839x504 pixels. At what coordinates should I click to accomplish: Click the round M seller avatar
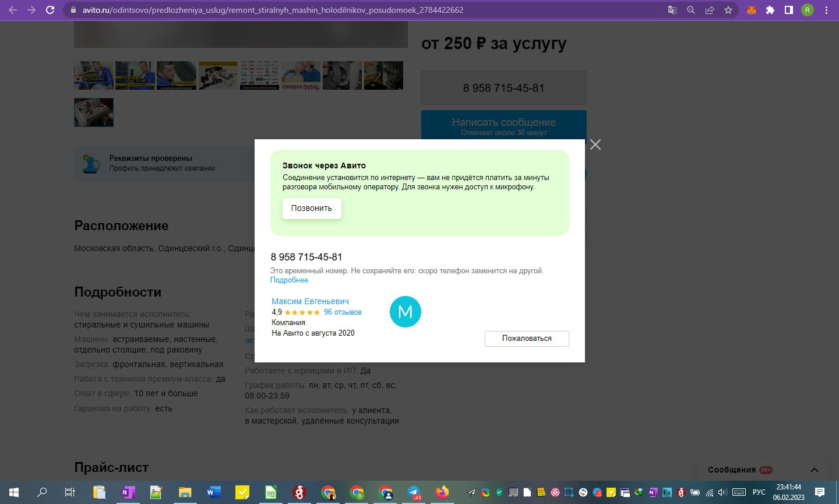406,312
